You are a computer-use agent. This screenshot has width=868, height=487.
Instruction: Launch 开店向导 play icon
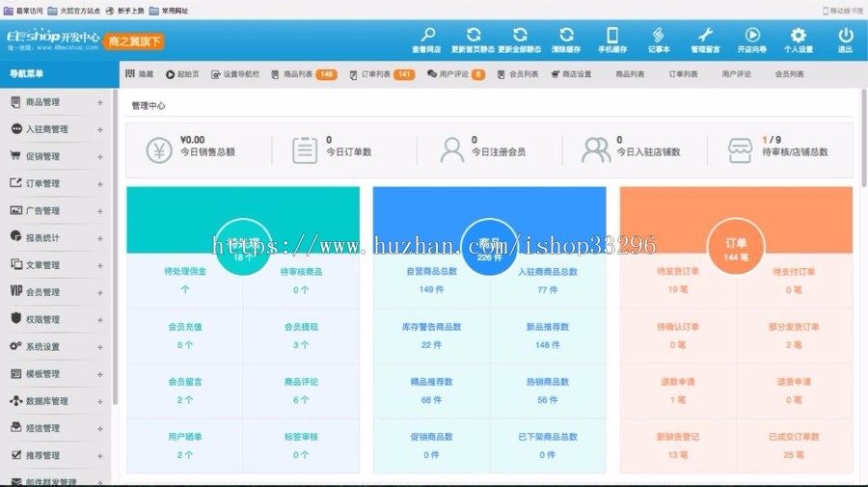point(751,35)
